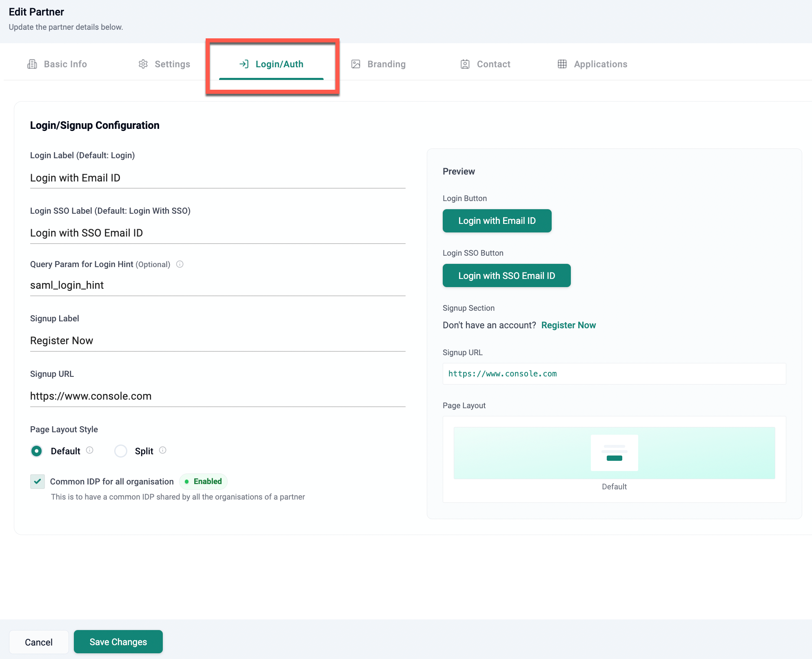Select the Default page layout radio
Viewport: 812px width, 659px height.
(37, 451)
